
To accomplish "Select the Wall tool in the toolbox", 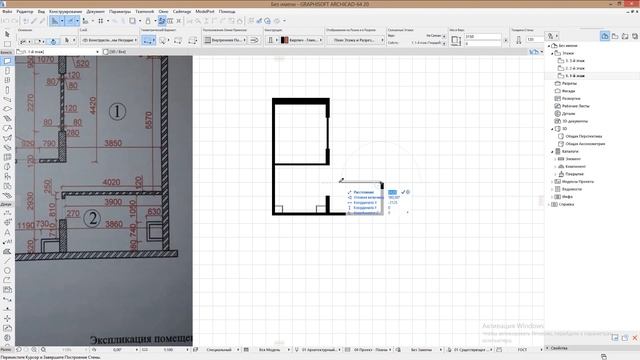I will coord(7,61).
